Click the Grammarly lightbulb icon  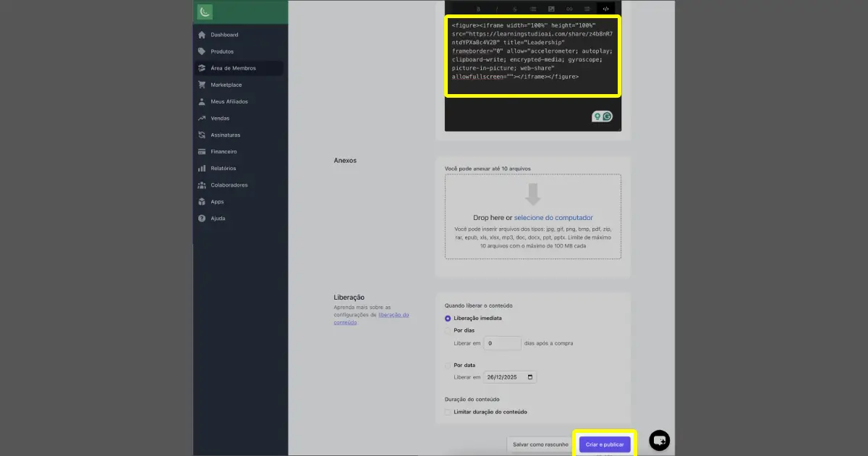[597, 116]
